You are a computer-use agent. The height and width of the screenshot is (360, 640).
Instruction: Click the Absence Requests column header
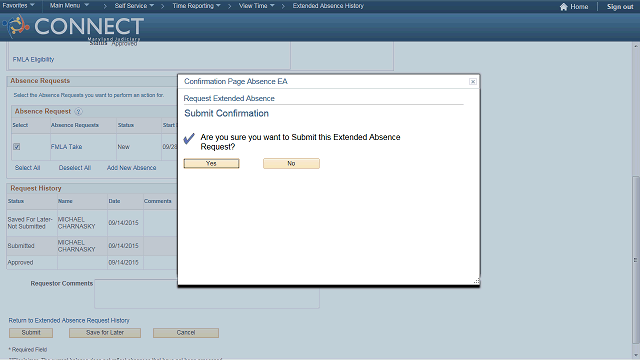(75, 125)
